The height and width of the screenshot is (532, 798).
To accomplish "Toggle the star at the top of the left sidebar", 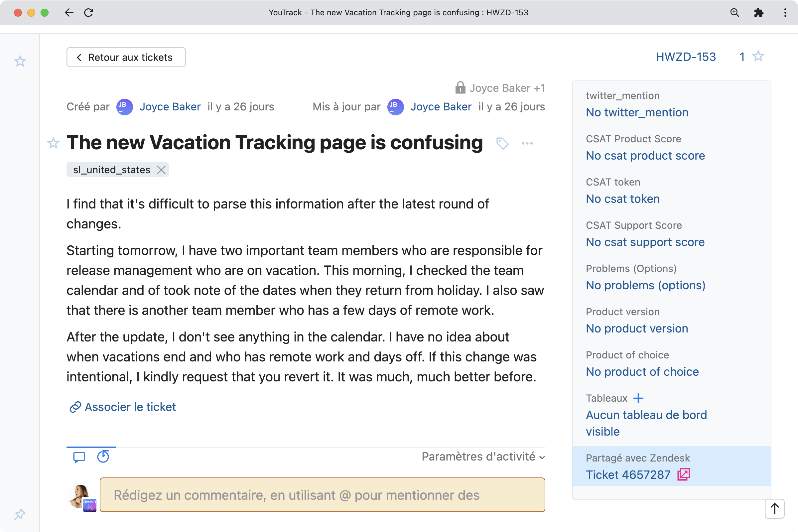I will click(x=20, y=61).
